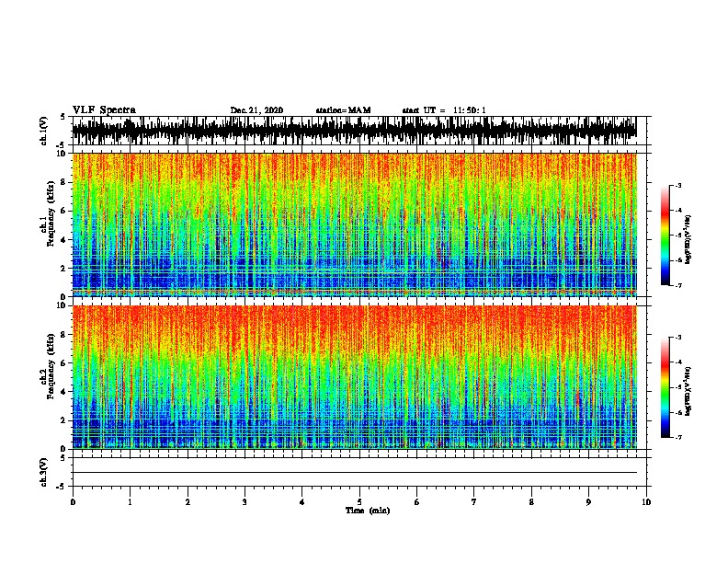
Task: Click the "2" kHz tick of ch.1 axis
Action: click(x=64, y=268)
